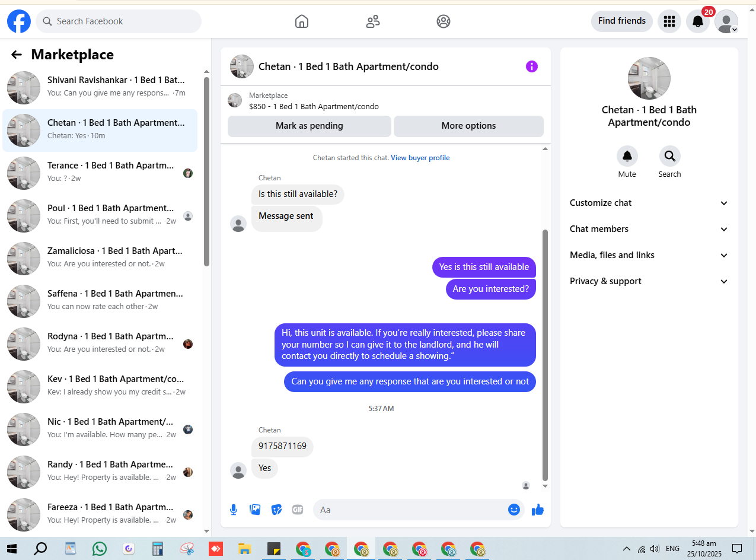Open the Home feed icon
This screenshot has height=560, width=756.
(x=302, y=21)
